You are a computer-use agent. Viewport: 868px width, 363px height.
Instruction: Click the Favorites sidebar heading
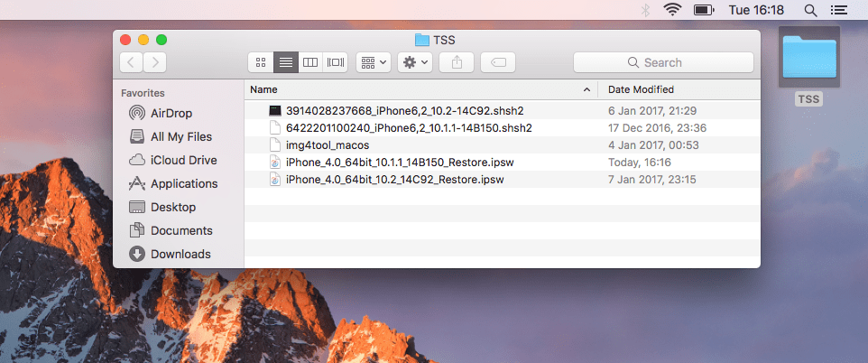(143, 93)
